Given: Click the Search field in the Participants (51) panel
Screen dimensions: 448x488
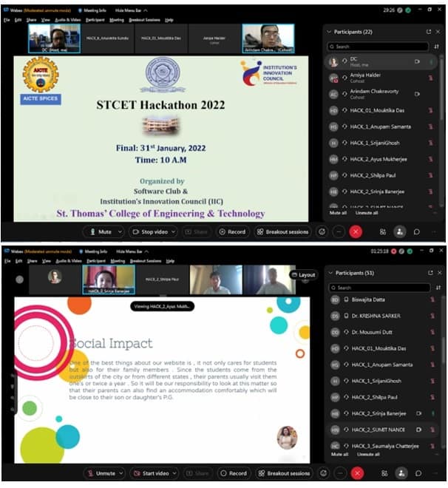Looking at the screenshot, I should pos(379,288).
